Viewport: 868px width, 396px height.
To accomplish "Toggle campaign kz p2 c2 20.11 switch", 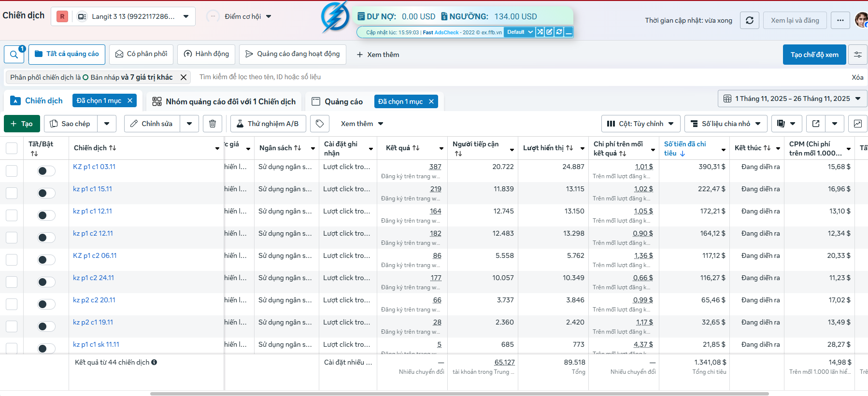I will coord(46,304).
